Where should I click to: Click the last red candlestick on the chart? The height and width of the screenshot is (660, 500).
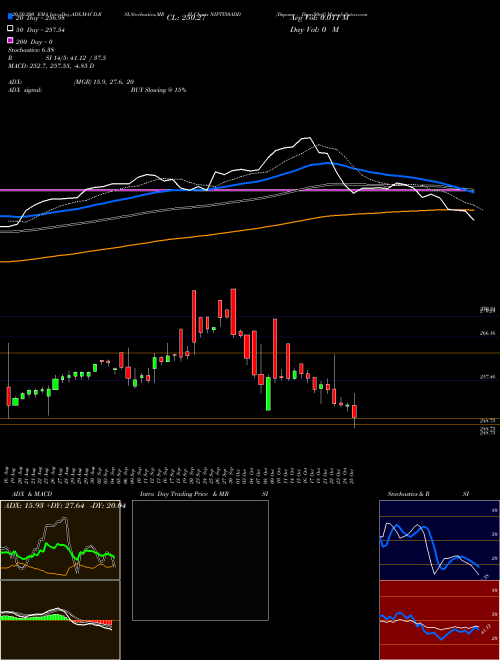pos(354,411)
